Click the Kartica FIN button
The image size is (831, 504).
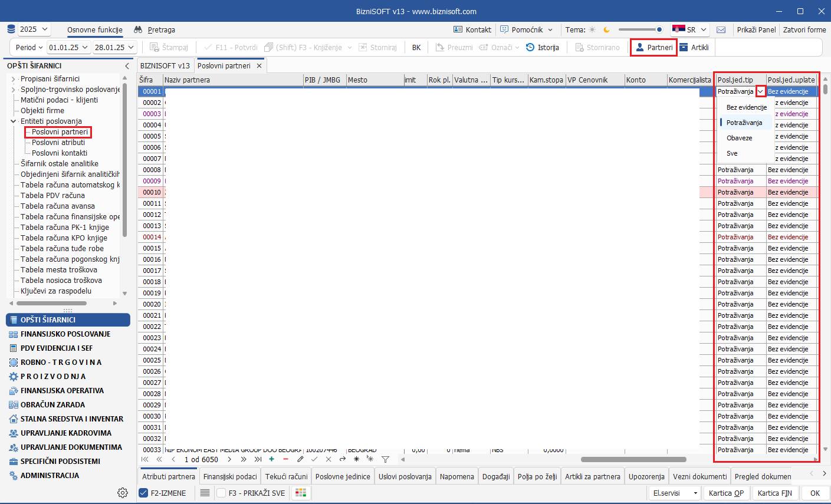click(774, 493)
